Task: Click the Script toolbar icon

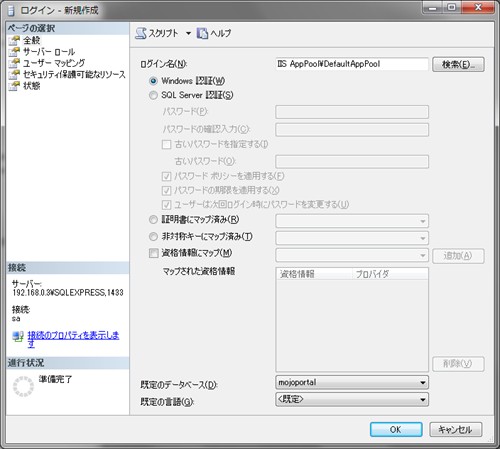Action: click(141, 33)
